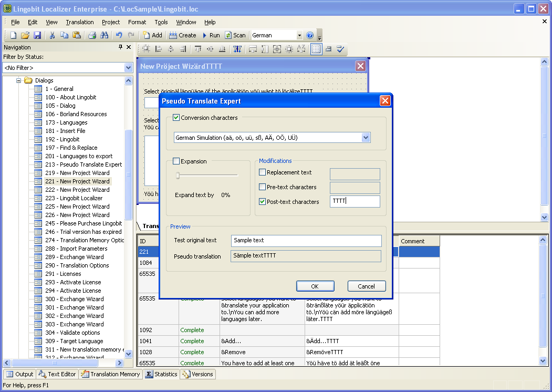The image size is (552, 392).
Task: Click OK in Pseudo Translate Expert
Action: [x=315, y=286]
